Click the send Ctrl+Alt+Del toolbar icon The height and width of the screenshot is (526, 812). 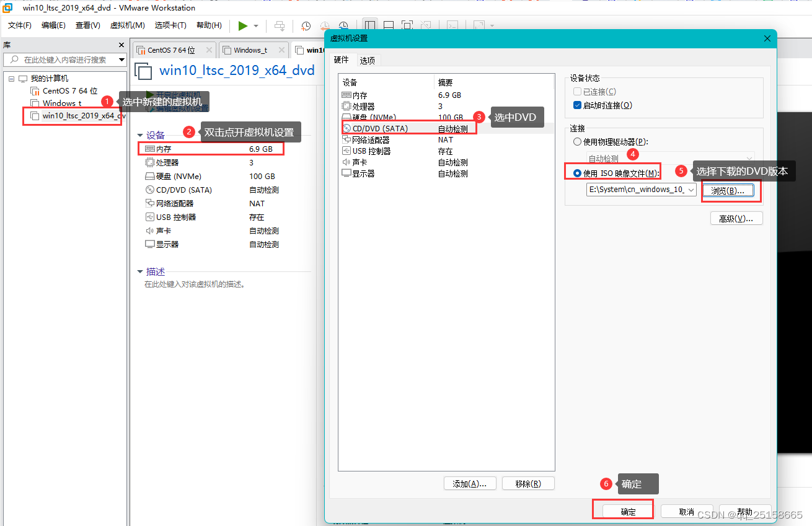(x=280, y=26)
